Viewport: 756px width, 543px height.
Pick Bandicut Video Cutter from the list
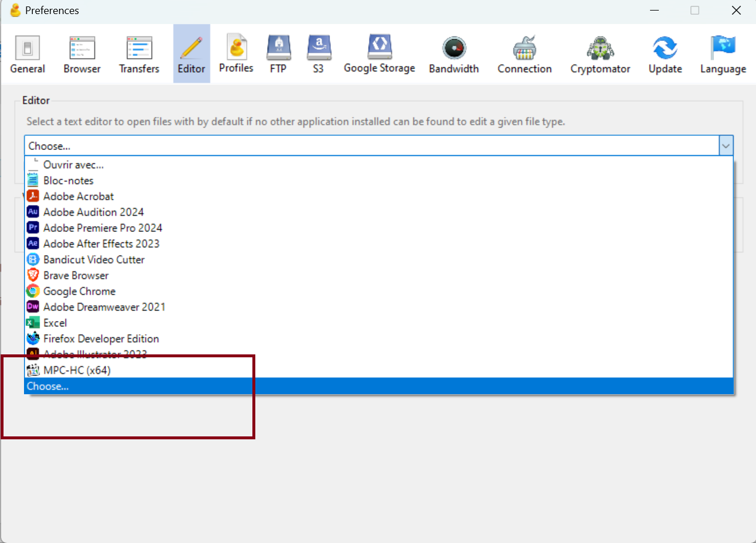pos(379,259)
